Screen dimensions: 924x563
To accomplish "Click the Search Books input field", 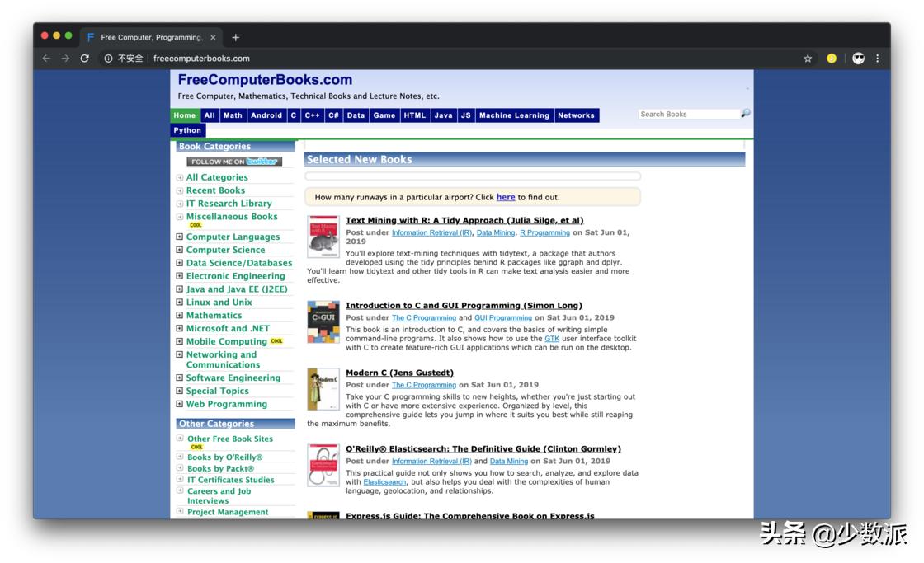I will pyautogui.click(x=688, y=114).
